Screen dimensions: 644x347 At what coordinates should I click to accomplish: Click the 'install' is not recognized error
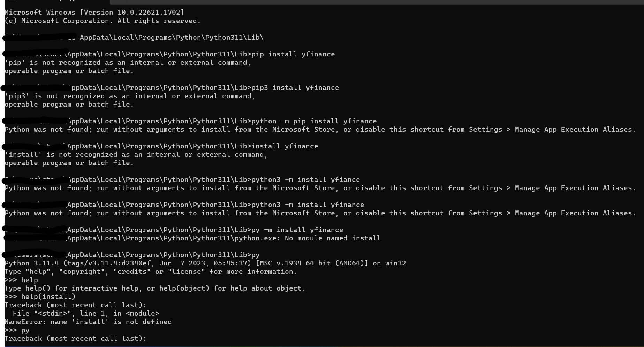tap(136, 155)
